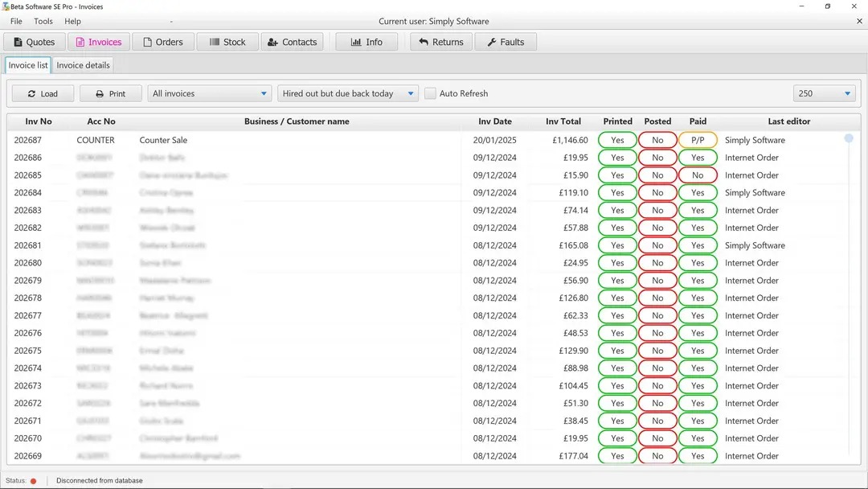The height and width of the screenshot is (489, 868).
Task: Sort by the Inv Date column header
Action: [495, 121]
